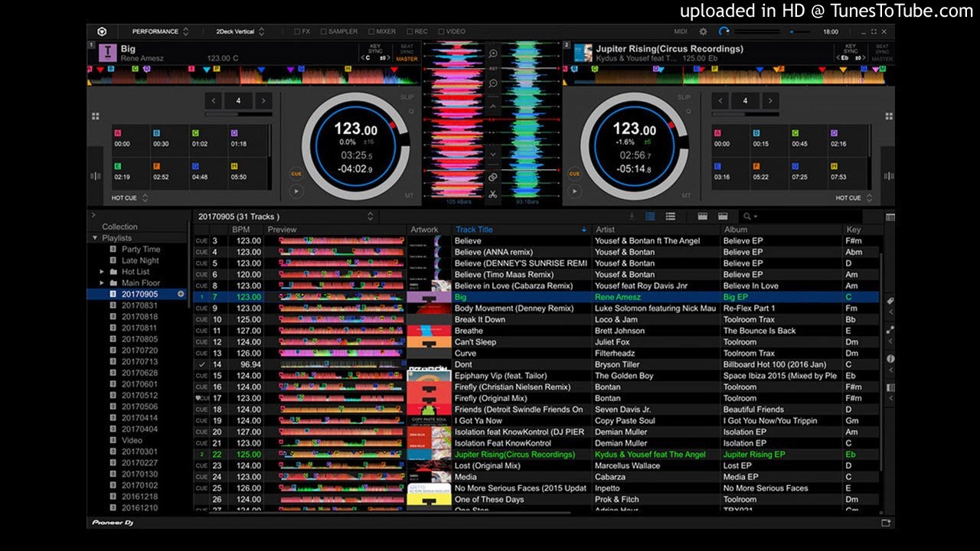This screenshot has width=980, height=551.
Task: Open the PERFORMANCE mode dropdown
Action: pyautogui.click(x=159, y=31)
